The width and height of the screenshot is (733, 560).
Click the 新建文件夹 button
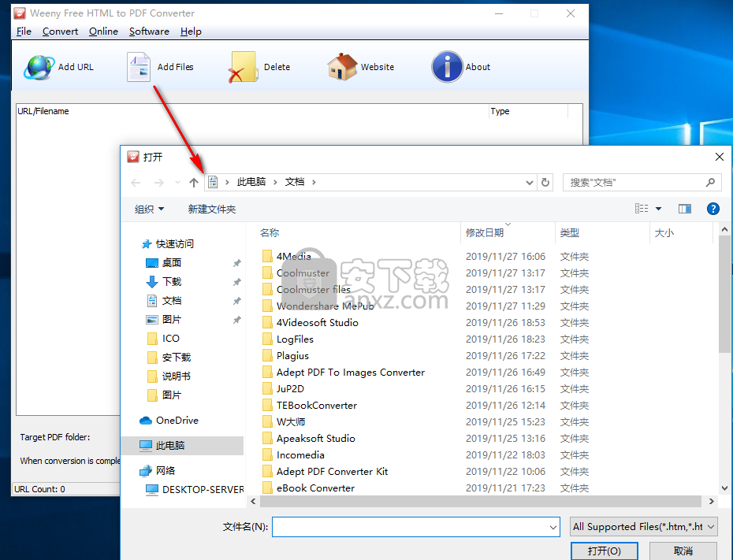pyautogui.click(x=212, y=210)
